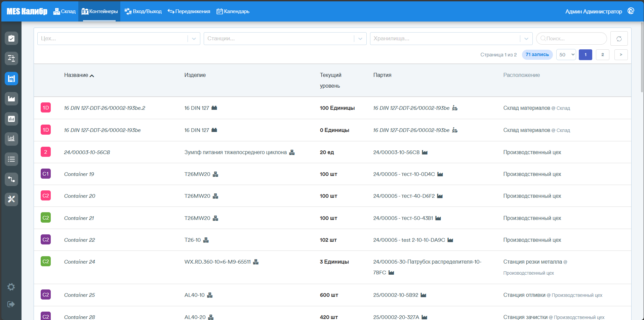This screenshot has height=320, width=644.
Task: Click the logout icon in sidebar
Action: pyautogui.click(x=11, y=304)
